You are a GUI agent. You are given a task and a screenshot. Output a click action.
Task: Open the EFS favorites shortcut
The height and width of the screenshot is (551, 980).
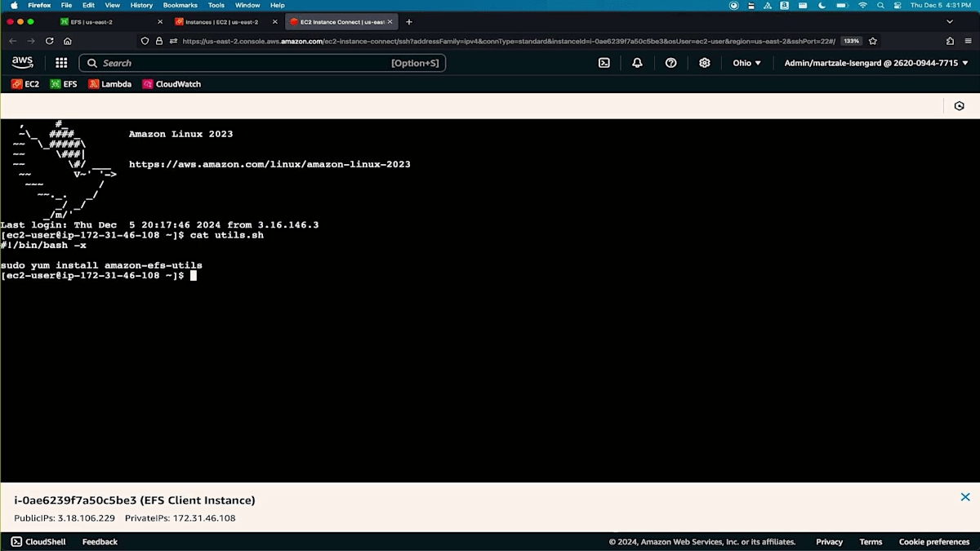64,84
